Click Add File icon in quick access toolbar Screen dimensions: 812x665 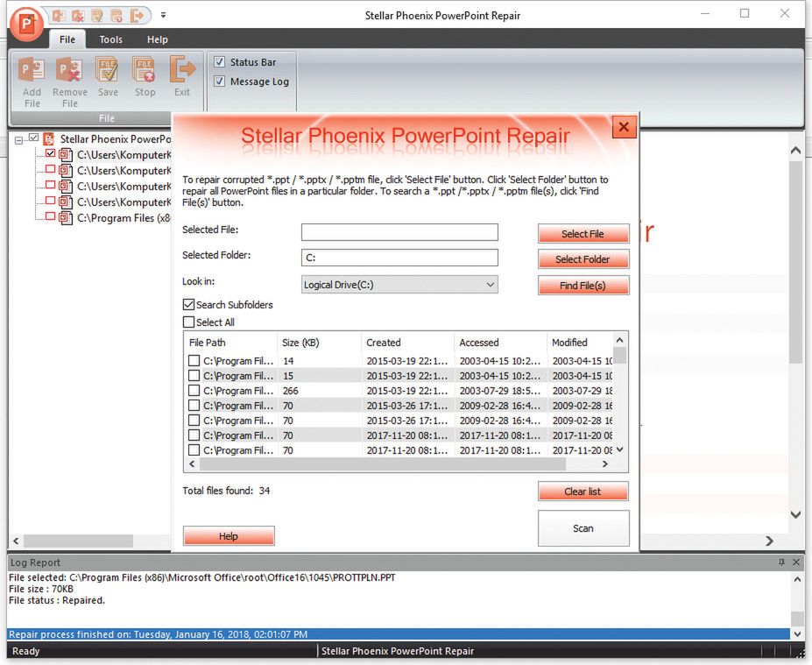(x=59, y=16)
